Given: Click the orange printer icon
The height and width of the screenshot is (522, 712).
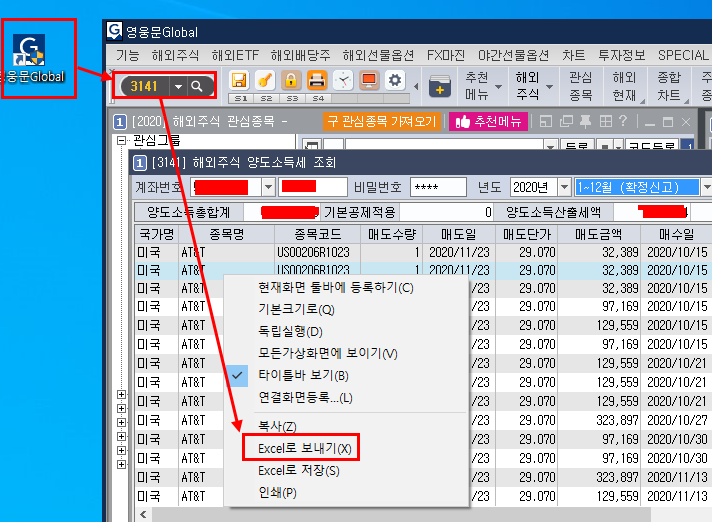Looking at the screenshot, I should 316,81.
